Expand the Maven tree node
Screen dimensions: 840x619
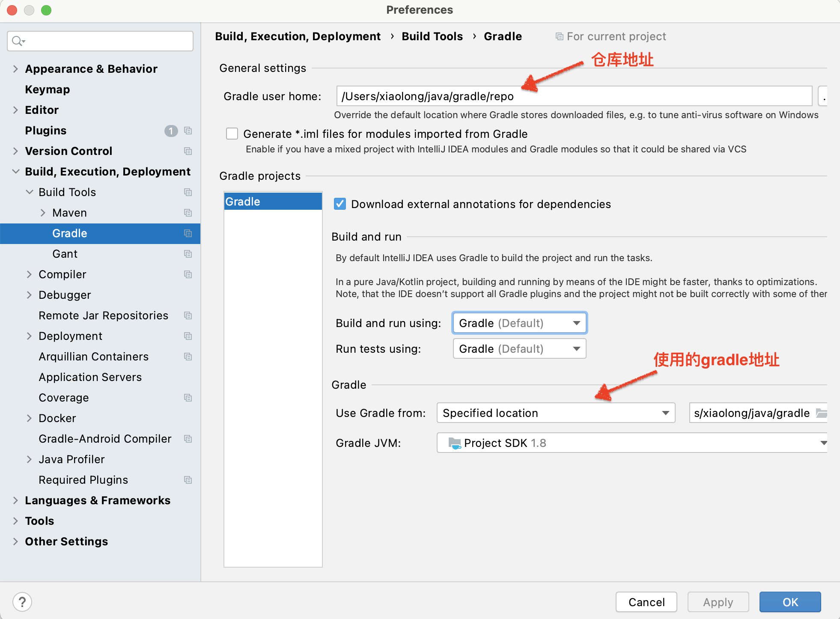pos(43,213)
